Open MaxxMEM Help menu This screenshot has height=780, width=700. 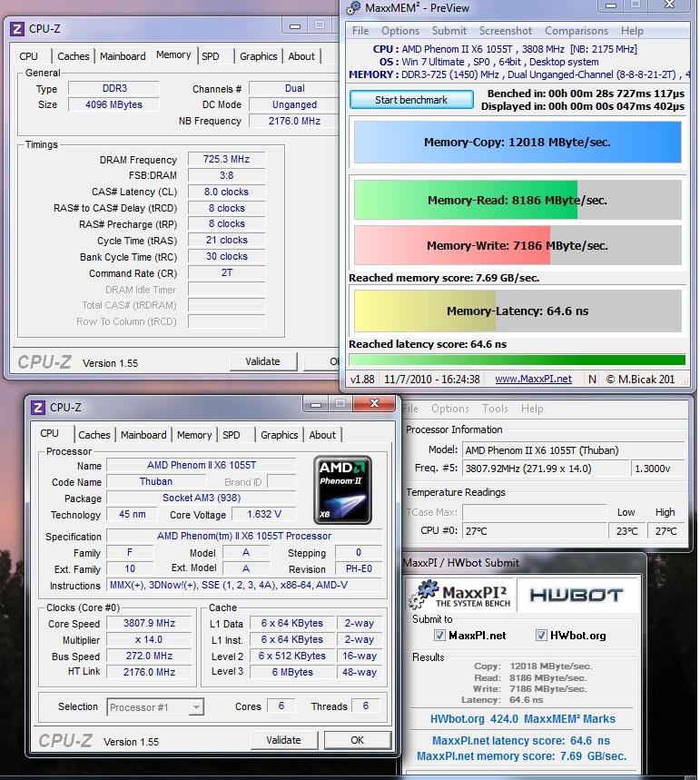(632, 31)
